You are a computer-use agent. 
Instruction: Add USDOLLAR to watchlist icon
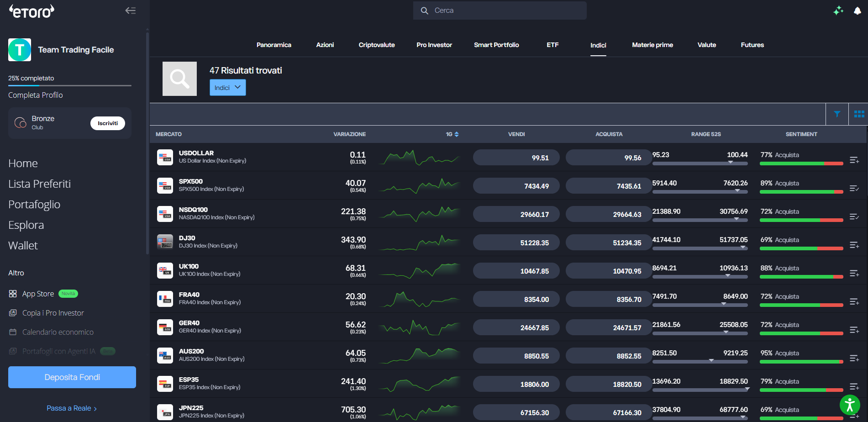coord(854,160)
